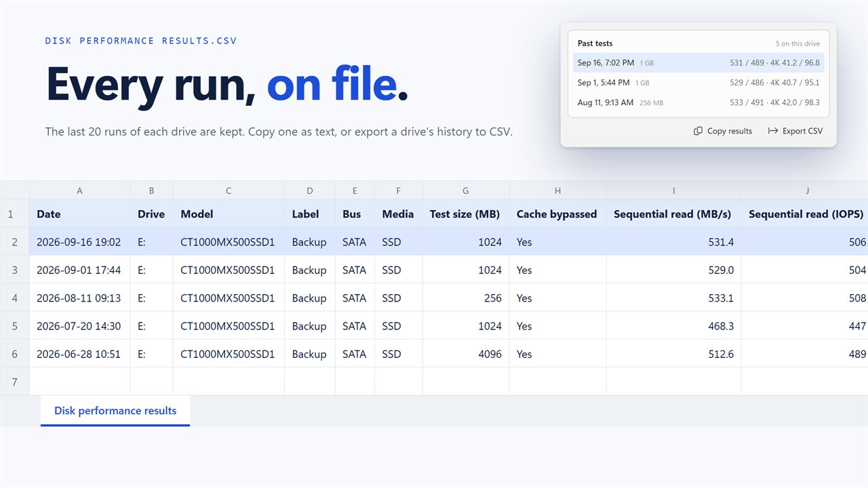
Task: Click the Cache bypassed header cell
Action: [557, 213]
